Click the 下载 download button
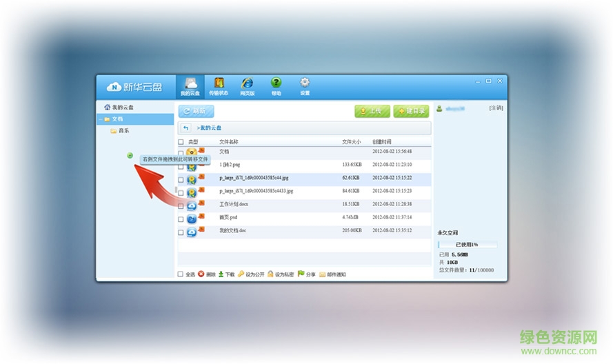This screenshot has width=613, height=364. pos(227,274)
